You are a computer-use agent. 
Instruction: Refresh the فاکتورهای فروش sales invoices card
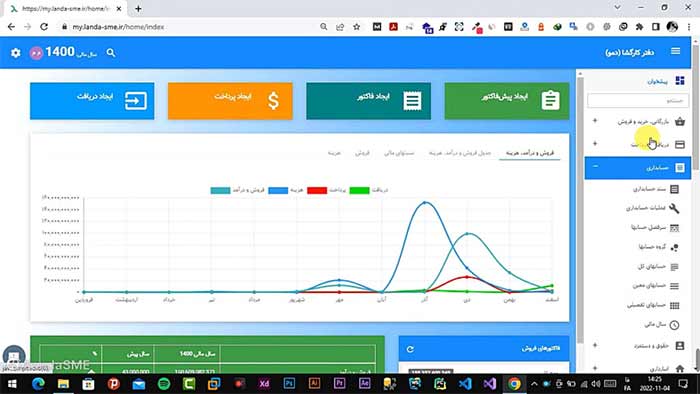pyautogui.click(x=410, y=349)
